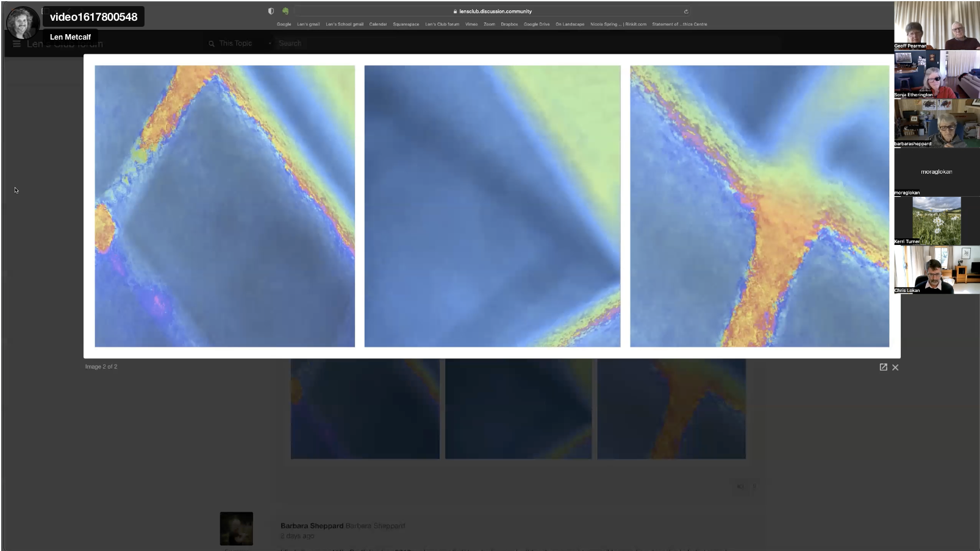The image size is (980, 551).
Task: Click the search magnifier icon beside This Topic
Action: (x=212, y=44)
